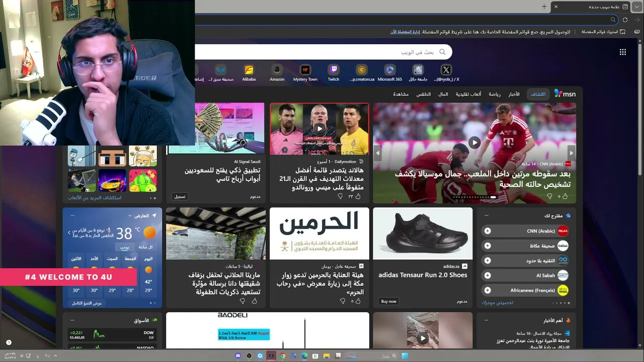The height and width of the screenshot is (362, 644).
Task: Click استيراد قوائم المفضلة import button
Action: click(603, 32)
